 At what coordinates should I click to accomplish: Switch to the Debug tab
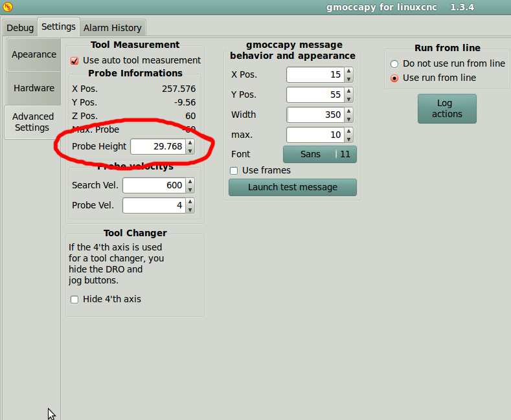[x=20, y=28]
